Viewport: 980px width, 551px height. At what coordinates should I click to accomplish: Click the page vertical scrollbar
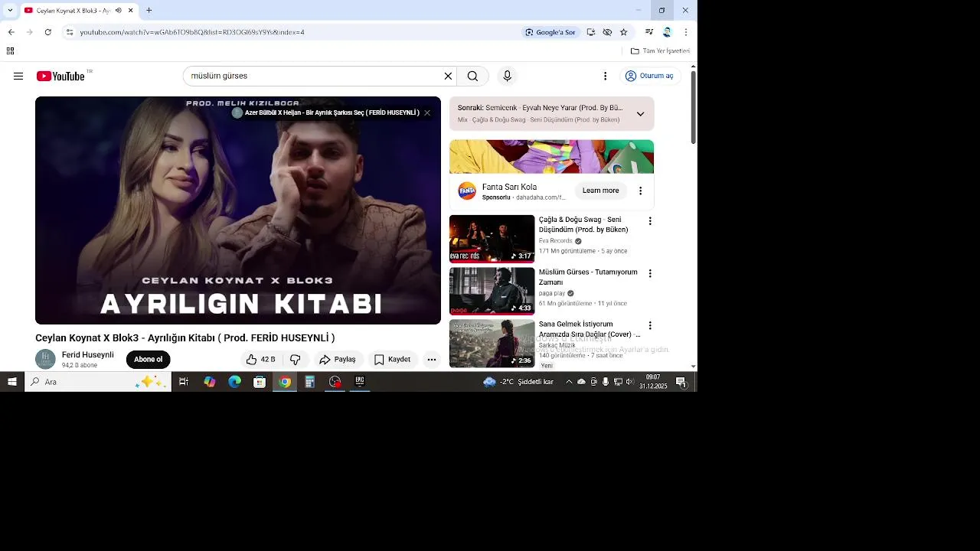pos(694,107)
